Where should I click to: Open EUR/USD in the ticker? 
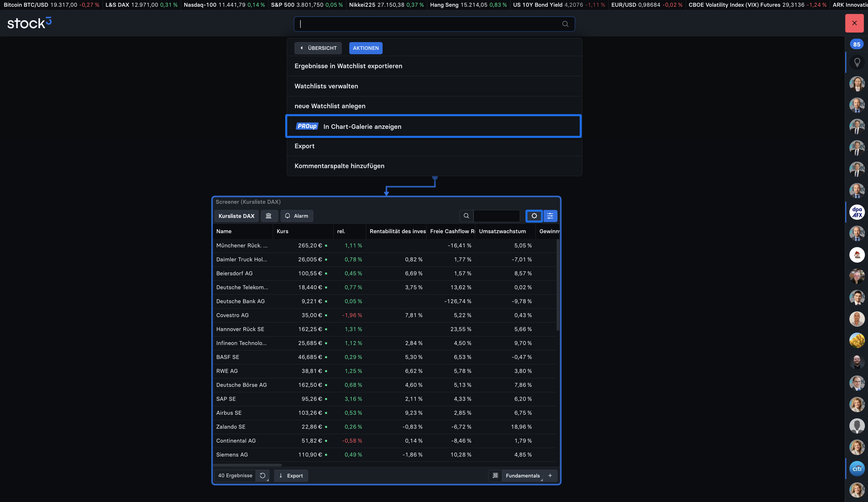pyautogui.click(x=647, y=5)
